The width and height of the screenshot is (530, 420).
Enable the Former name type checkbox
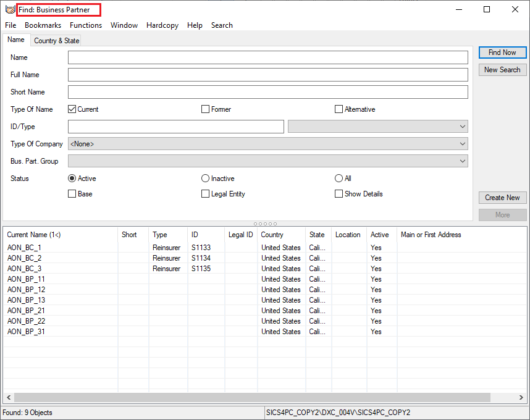[206, 109]
